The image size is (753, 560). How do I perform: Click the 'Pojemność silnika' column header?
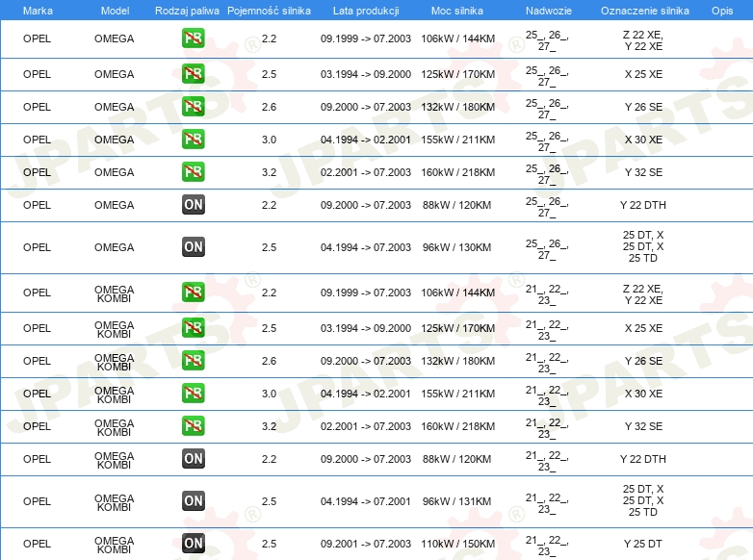pos(269,11)
